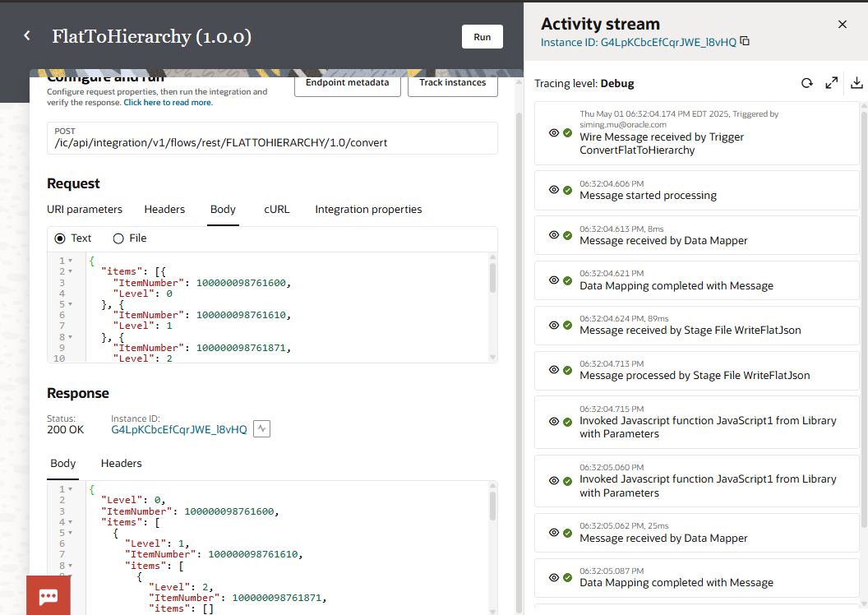Switch to the cURL request tab
This screenshot has width=868, height=615.
276,210
